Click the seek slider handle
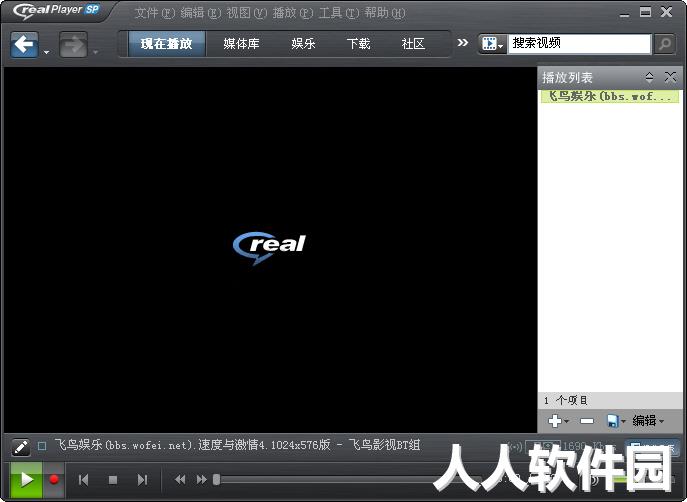The image size is (687, 502). [x=216, y=480]
